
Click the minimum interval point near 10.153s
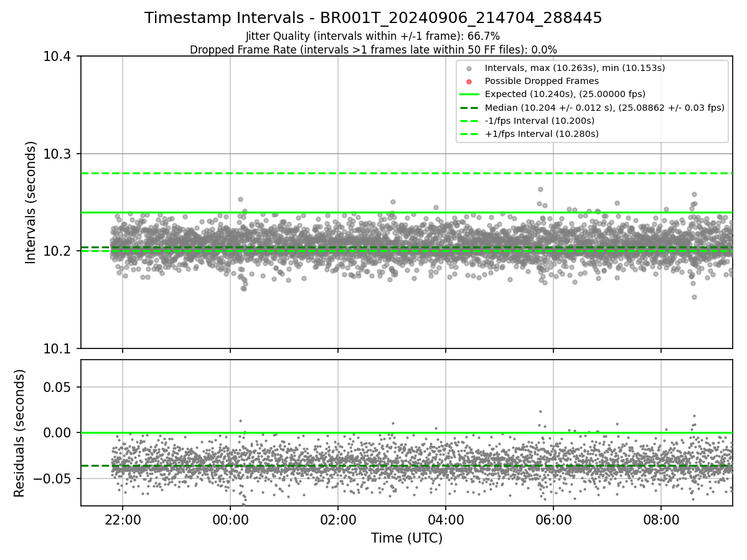(694, 297)
